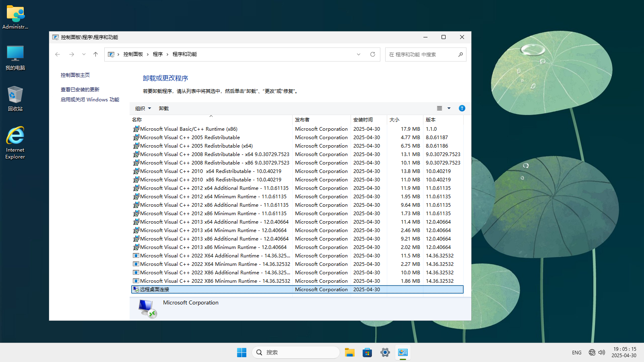The image size is (644, 362).
Task: Open Microsoft Store from the taskbar
Action: pos(367,353)
